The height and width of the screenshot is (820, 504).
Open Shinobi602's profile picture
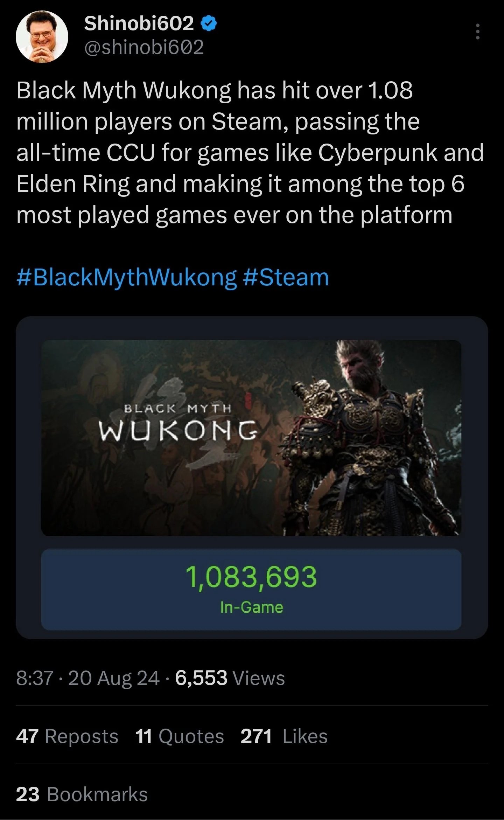pyautogui.click(x=42, y=37)
